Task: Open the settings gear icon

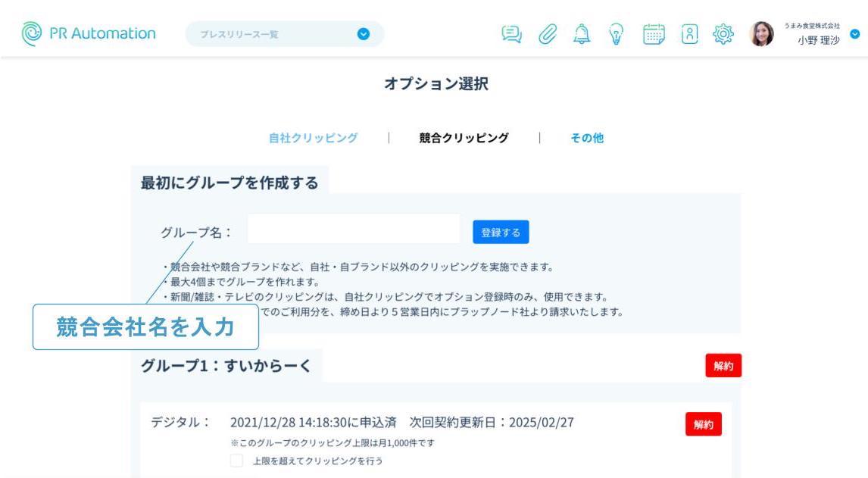Action: pos(724,34)
